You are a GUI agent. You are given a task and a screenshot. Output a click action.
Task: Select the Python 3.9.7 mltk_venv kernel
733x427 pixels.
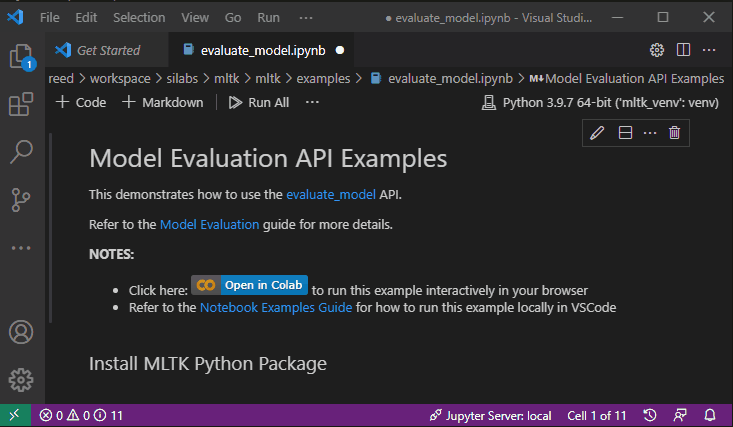coord(600,102)
